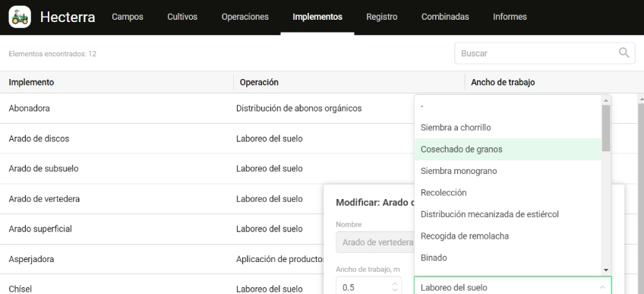Click the disabled Nombre field
This screenshot has width=644, height=294.
click(374, 242)
